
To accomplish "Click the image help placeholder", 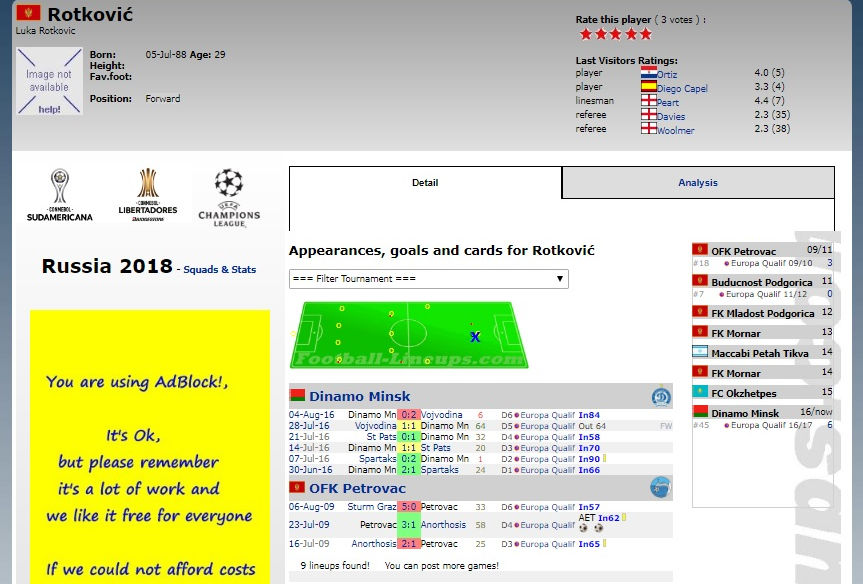I will click(49, 81).
